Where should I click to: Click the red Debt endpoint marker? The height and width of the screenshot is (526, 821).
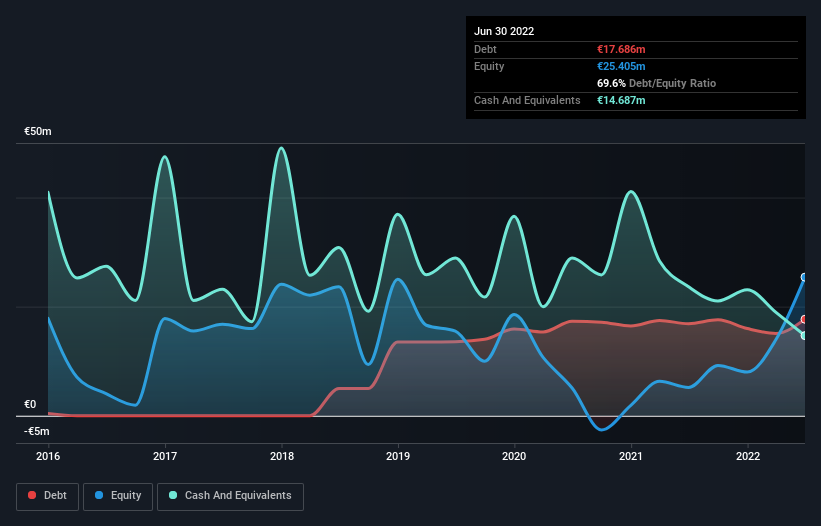804,319
